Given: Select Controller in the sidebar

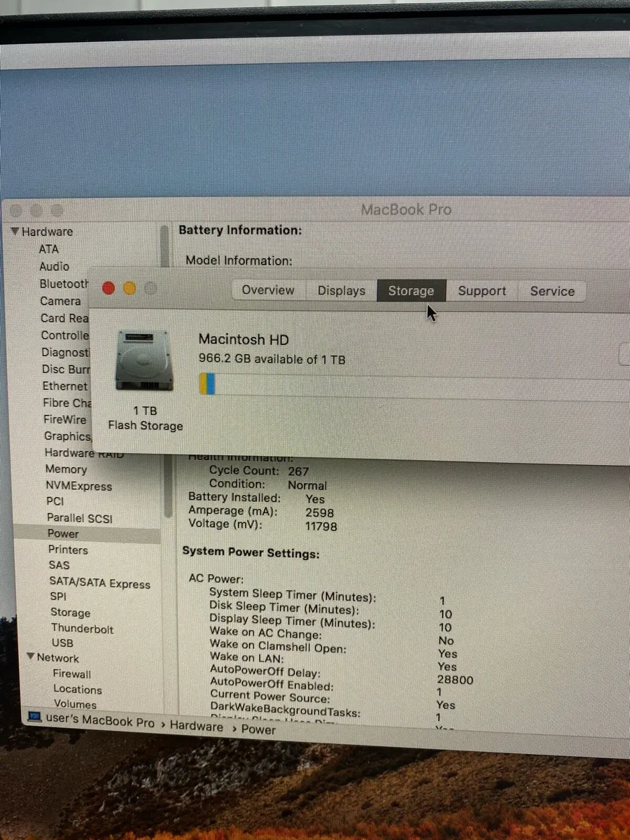Looking at the screenshot, I should [x=65, y=335].
